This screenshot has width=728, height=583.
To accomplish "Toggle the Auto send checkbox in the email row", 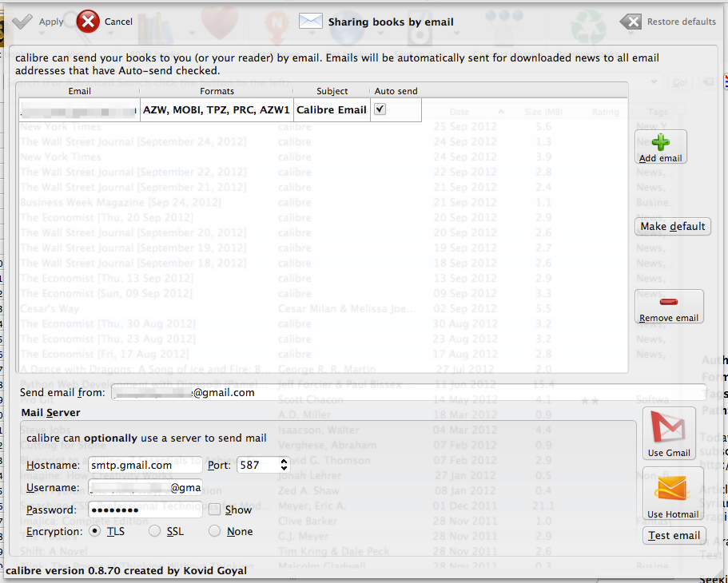I will click(380, 109).
